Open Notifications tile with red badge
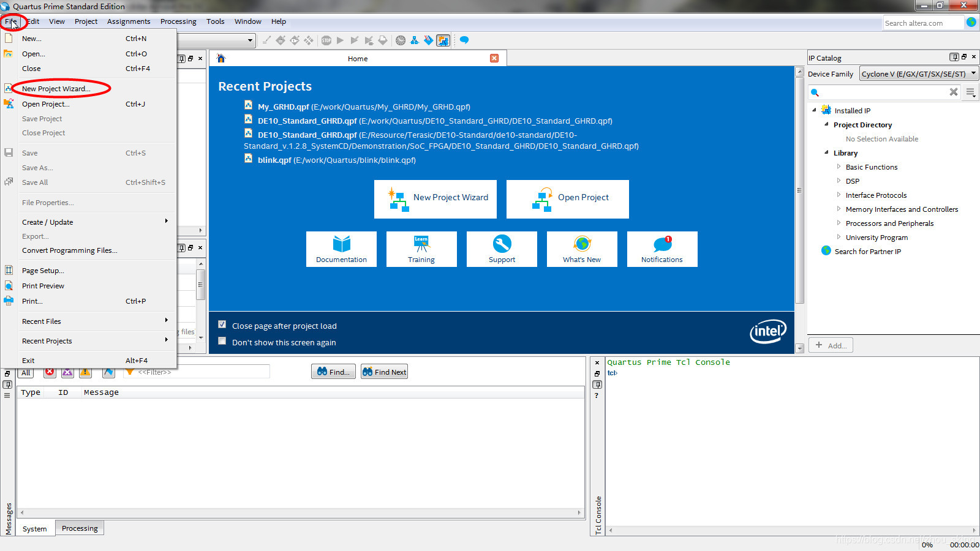Viewport: 980px width, 551px height. (x=662, y=249)
